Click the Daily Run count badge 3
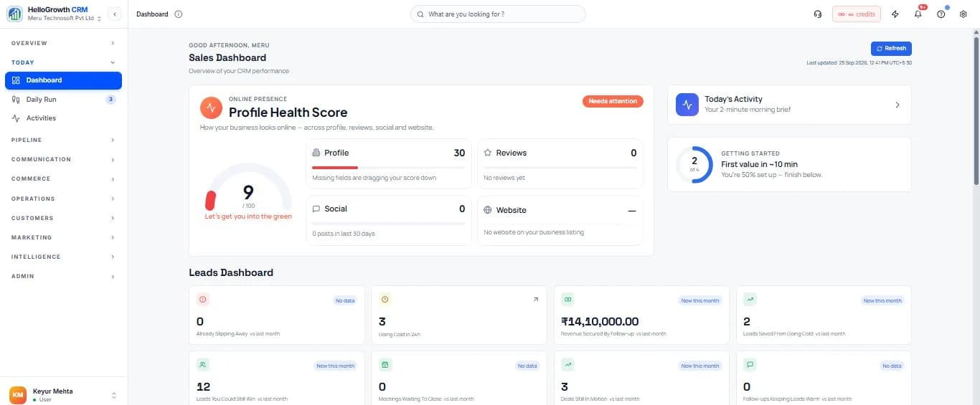 pos(110,100)
